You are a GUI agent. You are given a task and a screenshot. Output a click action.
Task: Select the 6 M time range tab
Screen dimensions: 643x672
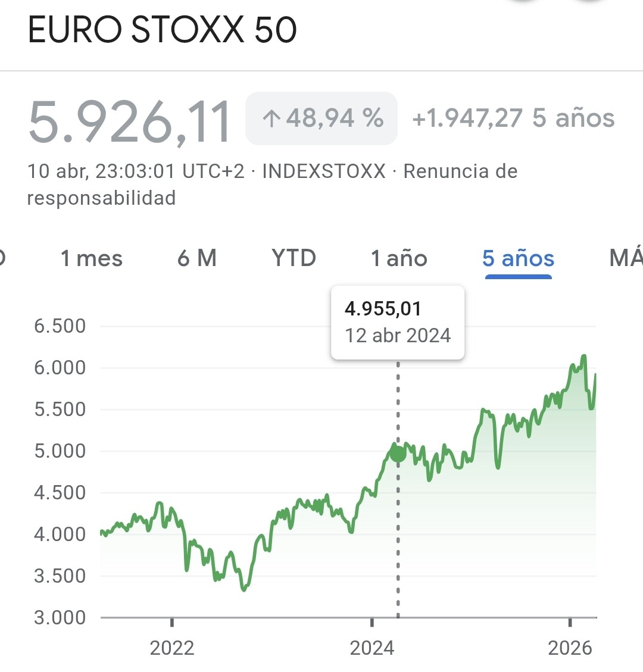click(x=197, y=259)
